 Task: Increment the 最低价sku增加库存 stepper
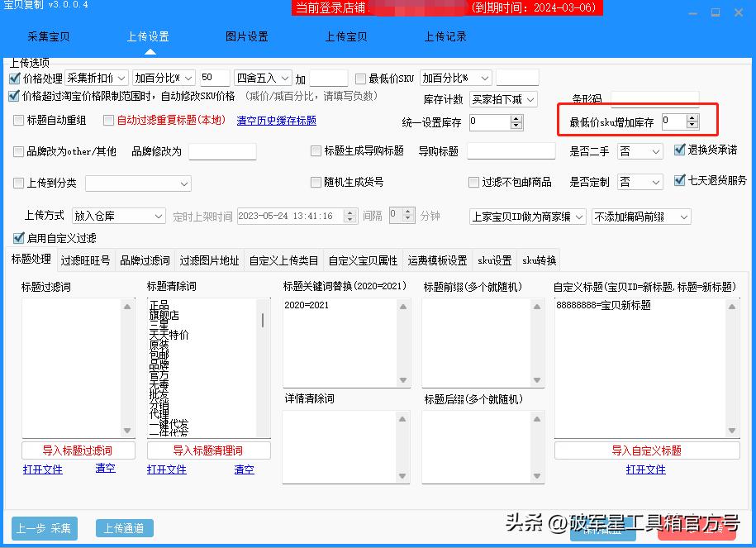click(692, 117)
